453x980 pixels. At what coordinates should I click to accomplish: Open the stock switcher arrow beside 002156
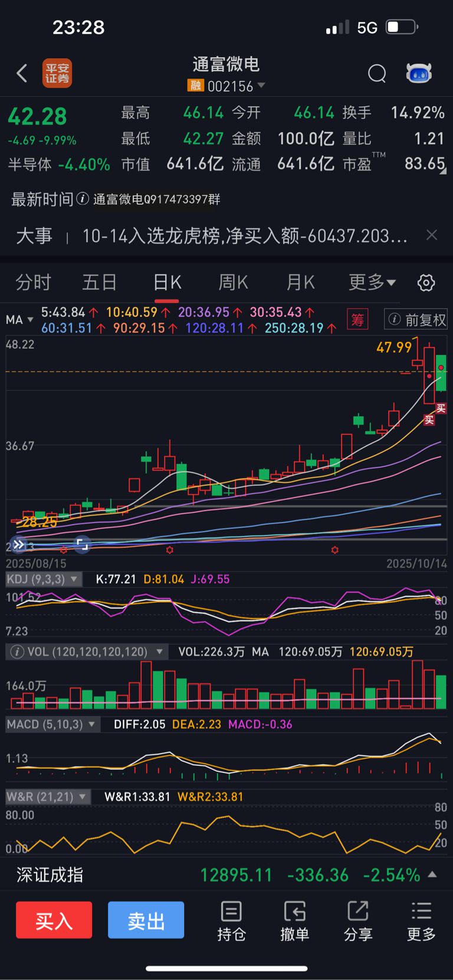click(261, 85)
